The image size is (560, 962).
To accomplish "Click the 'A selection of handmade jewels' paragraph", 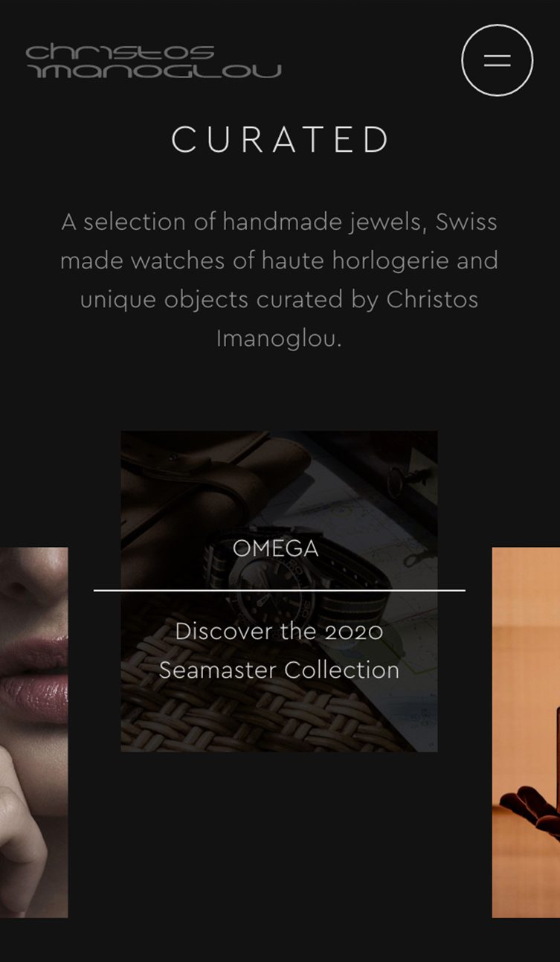I will point(279,280).
